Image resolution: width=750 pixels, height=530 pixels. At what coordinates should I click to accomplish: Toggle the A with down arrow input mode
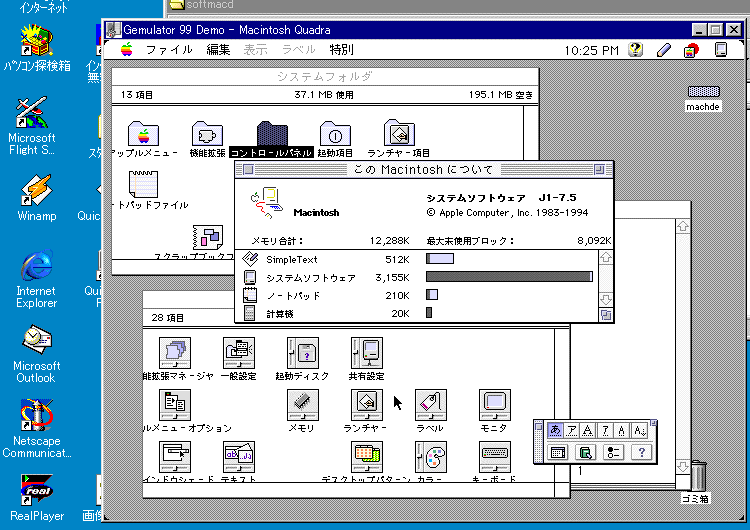(x=640, y=430)
